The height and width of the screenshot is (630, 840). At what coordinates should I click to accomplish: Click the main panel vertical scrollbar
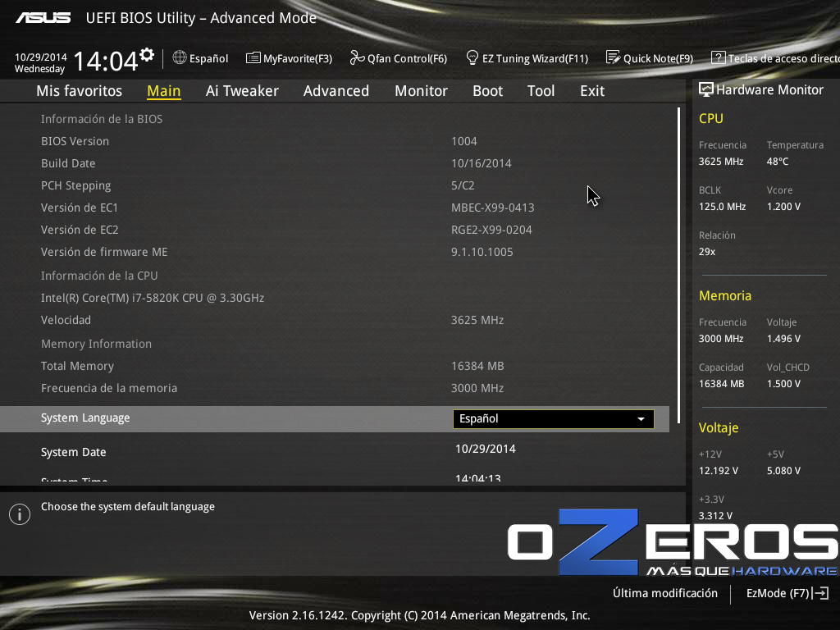tap(678, 265)
